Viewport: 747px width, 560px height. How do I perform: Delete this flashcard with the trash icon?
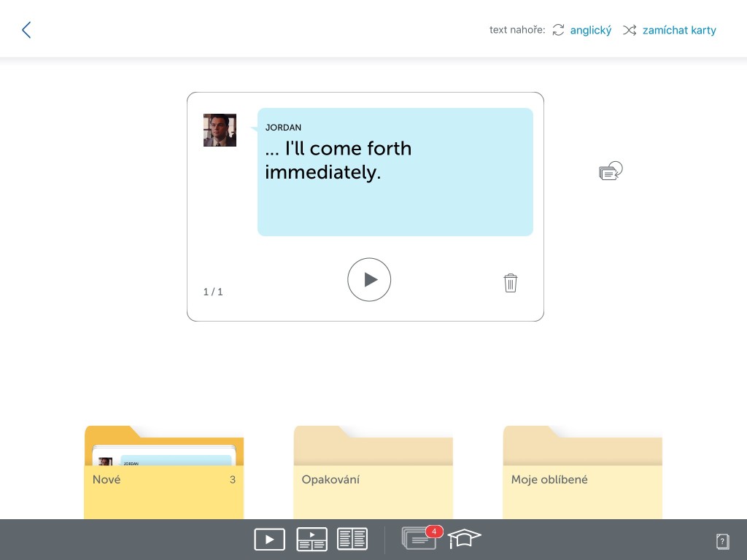point(510,283)
